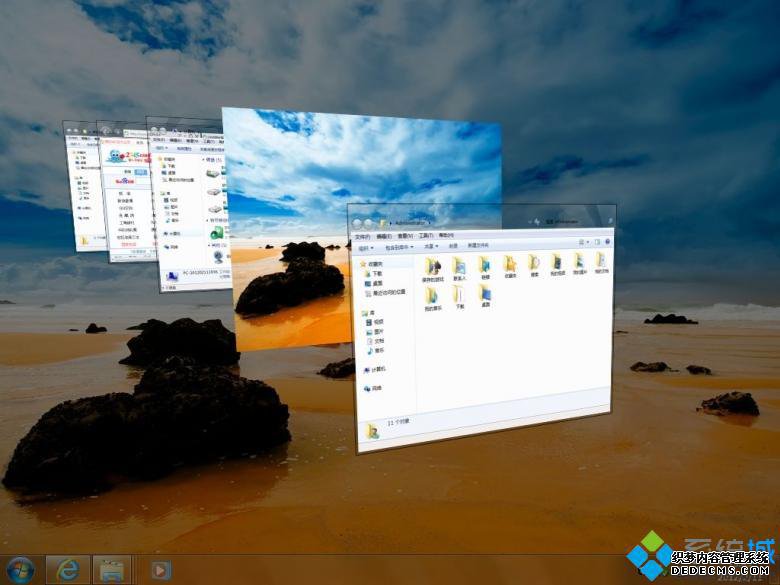This screenshot has height=585, width=780.
Task: Open the 工具(T) menu
Action: pyautogui.click(x=426, y=235)
